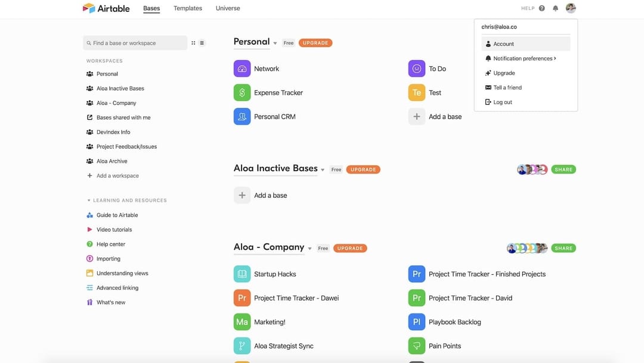Expand the Aloa - Company workspace dropdown
Image resolution: width=644 pixels, height=363 pixels.
pyautogui.click(x=309, y=247)
